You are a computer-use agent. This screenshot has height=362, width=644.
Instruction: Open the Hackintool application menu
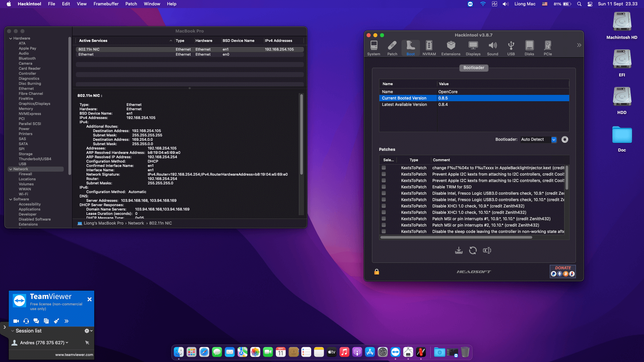pyautogui.click(x=30, y=4)
